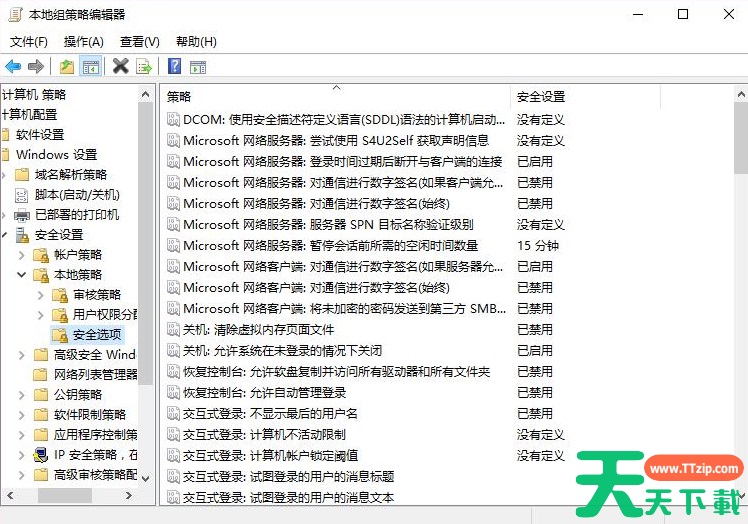Open the 操作(A) menu
Image resolution: width=748 pixels, height=524 pixels.
pyautogui.click(x=83, y=42)
